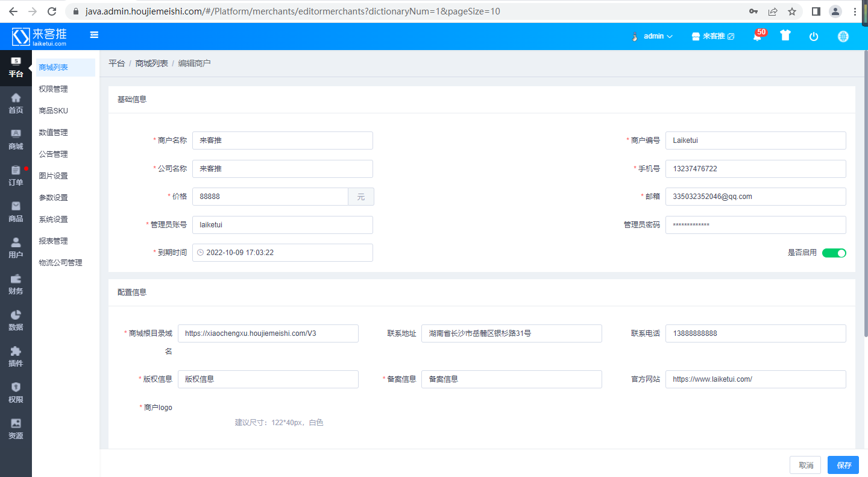The image size is (868, 477).
Task: Click the 保存 button
Action: point(843,465)
